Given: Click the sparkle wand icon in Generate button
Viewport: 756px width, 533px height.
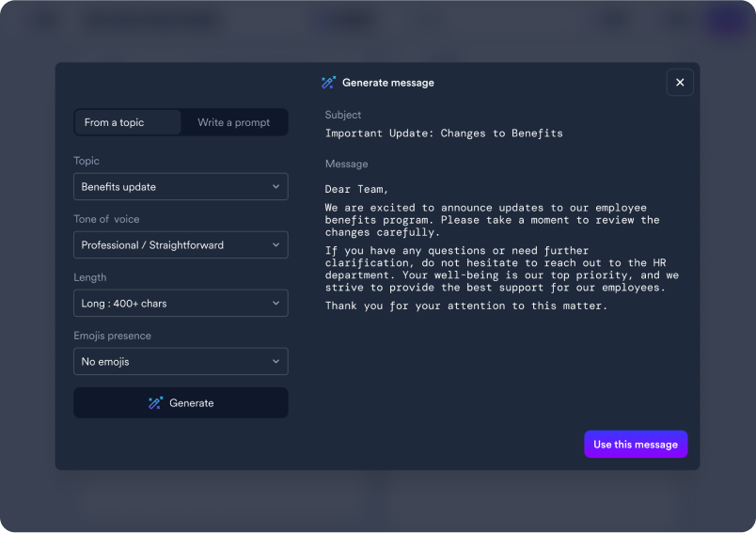Looking at the screenshot, I should (156, 403).
